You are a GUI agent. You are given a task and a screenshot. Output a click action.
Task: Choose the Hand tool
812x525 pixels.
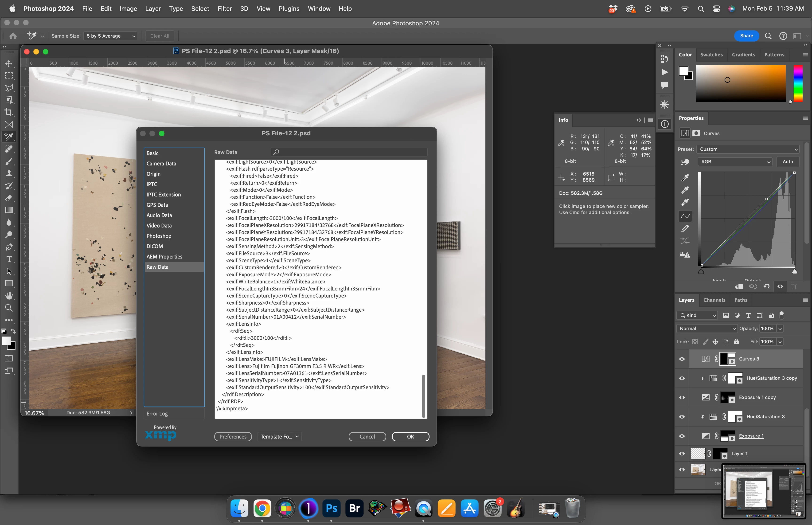[x=9, y=296]
